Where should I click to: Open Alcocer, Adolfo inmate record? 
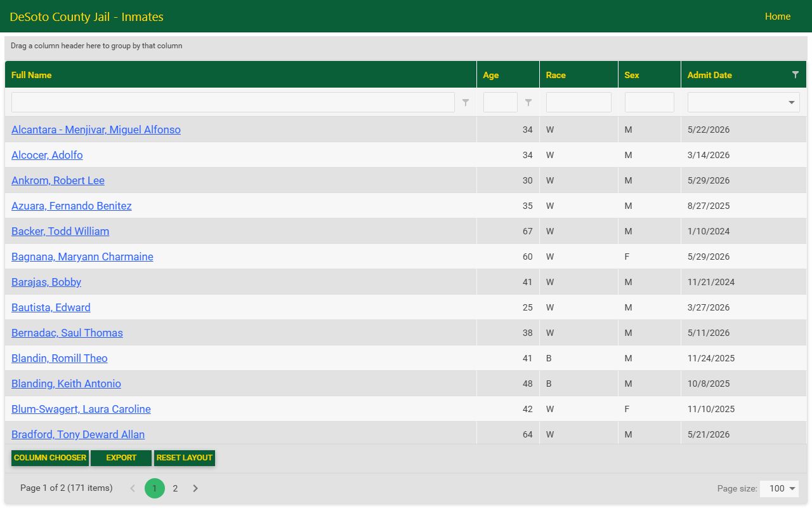(x=47, y=155)
